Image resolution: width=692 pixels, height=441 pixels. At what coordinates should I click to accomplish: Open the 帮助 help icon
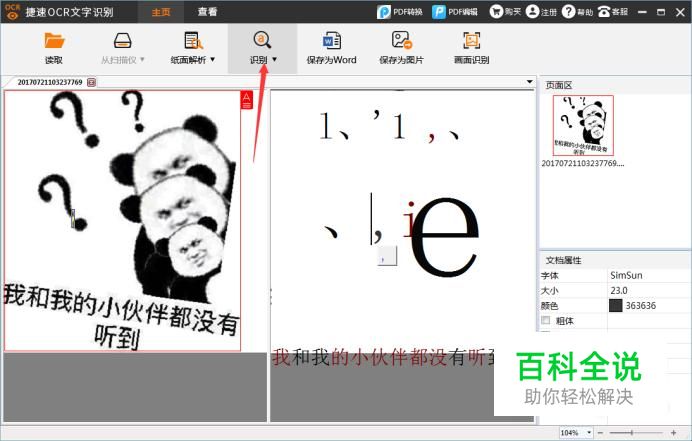pyautogui.click(x=568, y=12)
